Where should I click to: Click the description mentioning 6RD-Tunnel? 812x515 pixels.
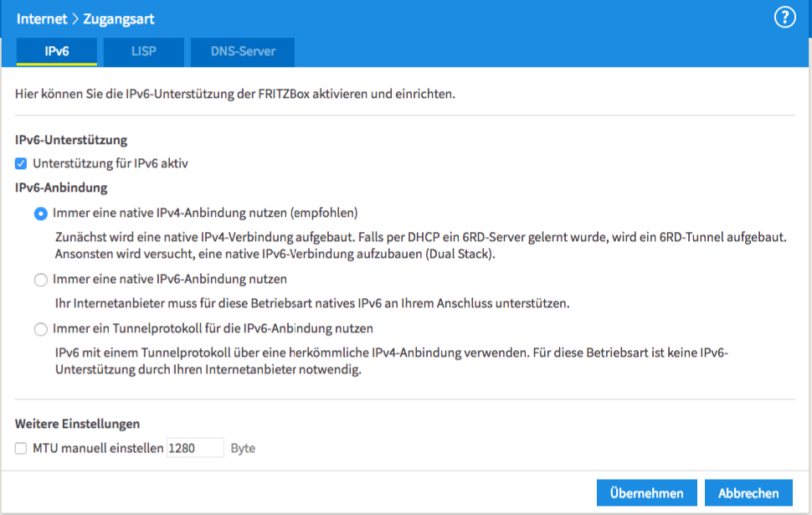(421, 245)
